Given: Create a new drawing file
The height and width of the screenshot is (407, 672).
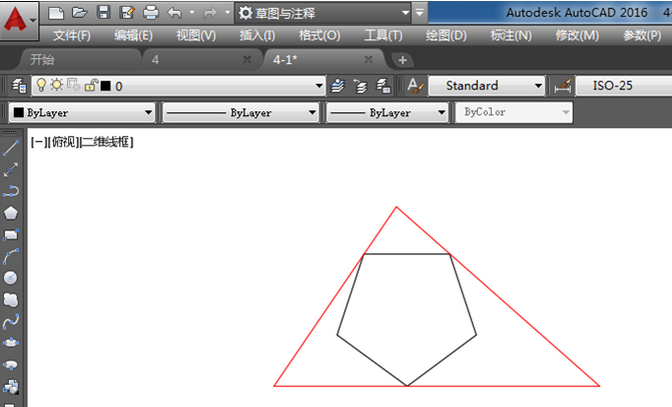Looking at the screenshot, I should (56, 13).
